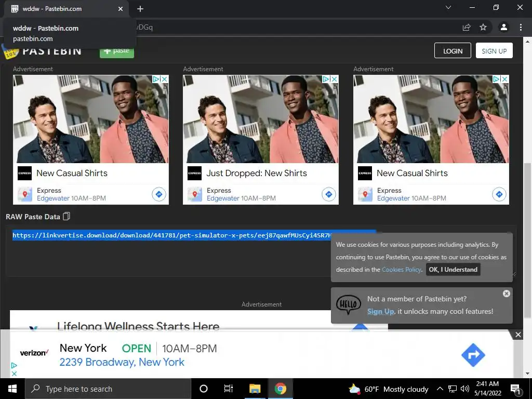The width and height of the screenshot is (532, 399).
Task: Click the bookmark star icon in address bar
Action: pos(483,27)
